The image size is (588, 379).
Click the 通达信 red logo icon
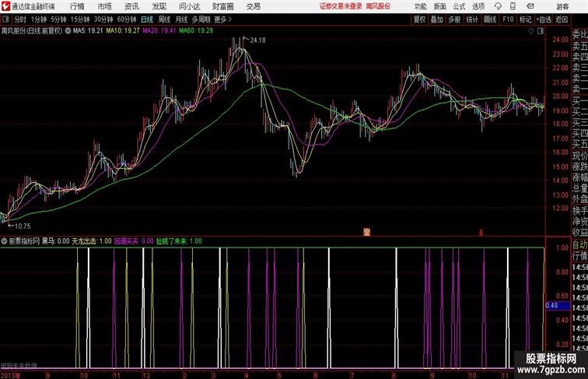tap(5, 6)
